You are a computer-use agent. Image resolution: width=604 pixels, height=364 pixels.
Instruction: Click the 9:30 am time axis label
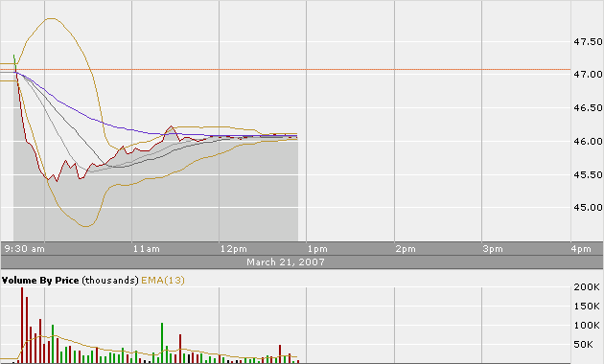[x=24, y=249]
